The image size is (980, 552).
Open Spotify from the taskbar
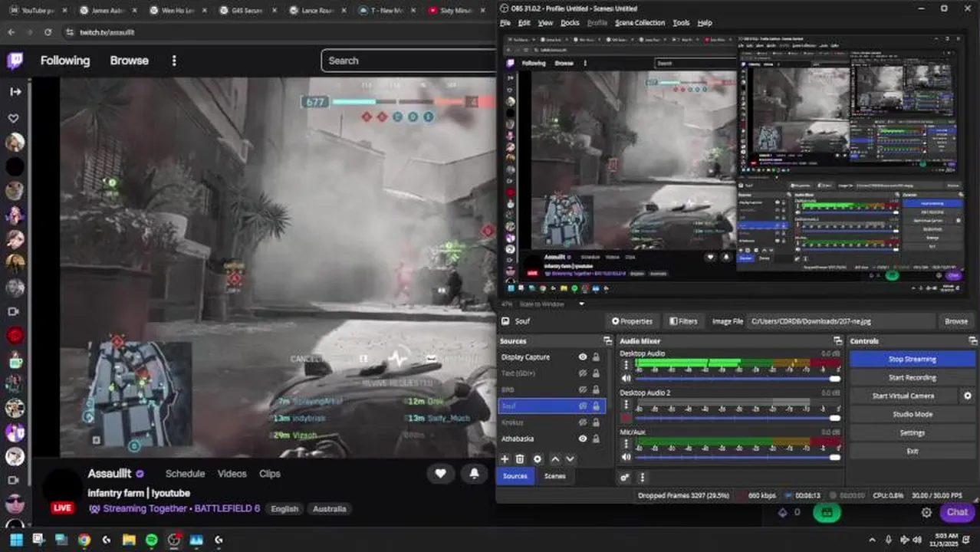click(x=151, y=540)
